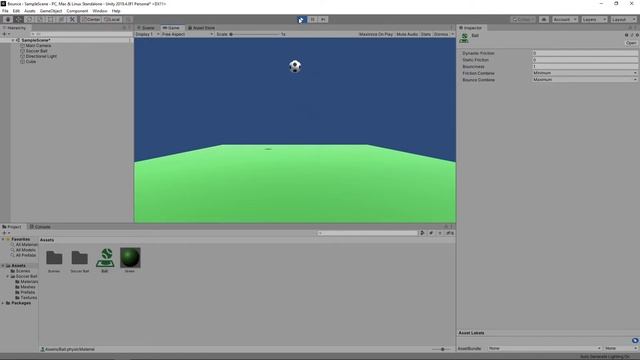Screen dimensions: 640x360
Task: Collapse the SampleScene in Hierarchy
Action: coord(13,40)
